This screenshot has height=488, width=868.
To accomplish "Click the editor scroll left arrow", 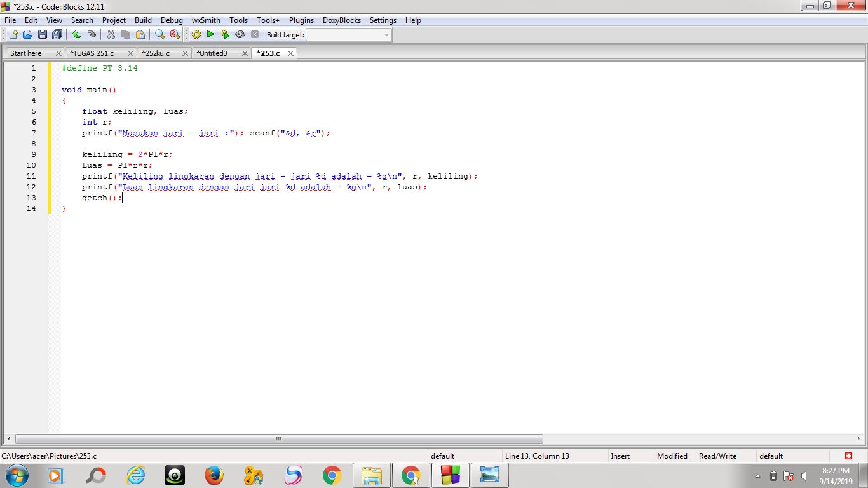I will pos(9,438).
